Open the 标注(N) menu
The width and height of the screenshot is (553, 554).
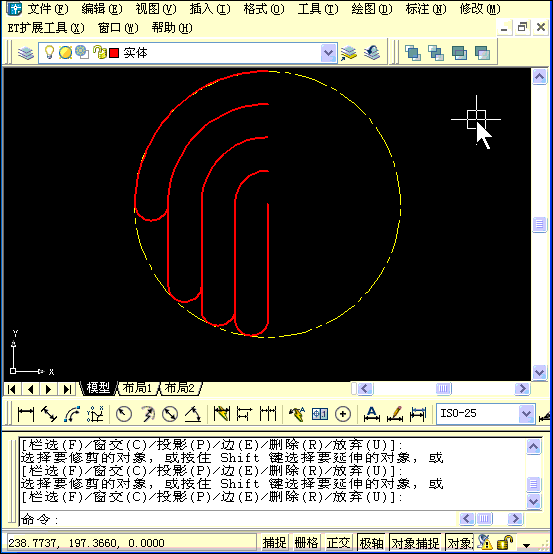[425, 9]
